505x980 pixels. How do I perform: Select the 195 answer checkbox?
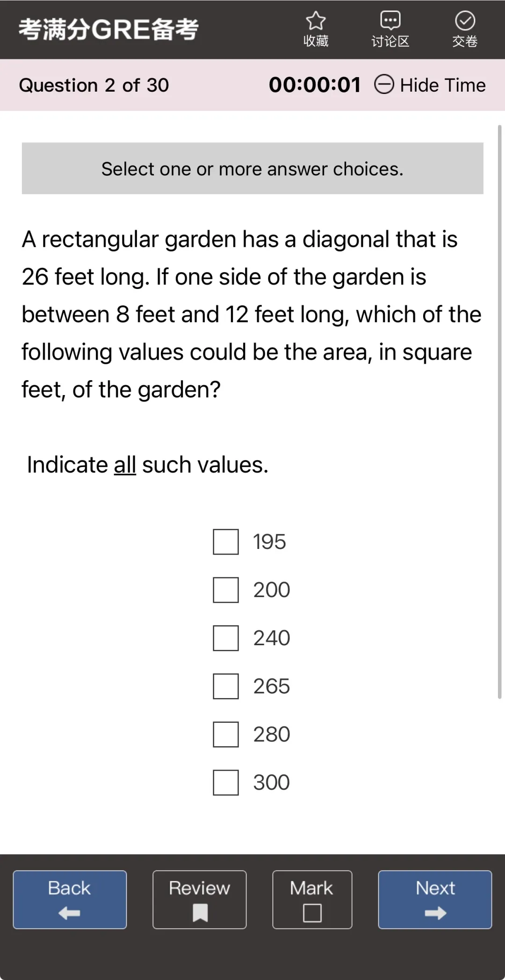(226, 542)
